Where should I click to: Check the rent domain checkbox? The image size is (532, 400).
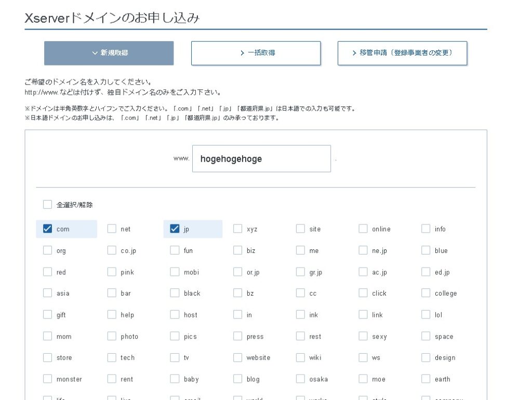(112, 379)
